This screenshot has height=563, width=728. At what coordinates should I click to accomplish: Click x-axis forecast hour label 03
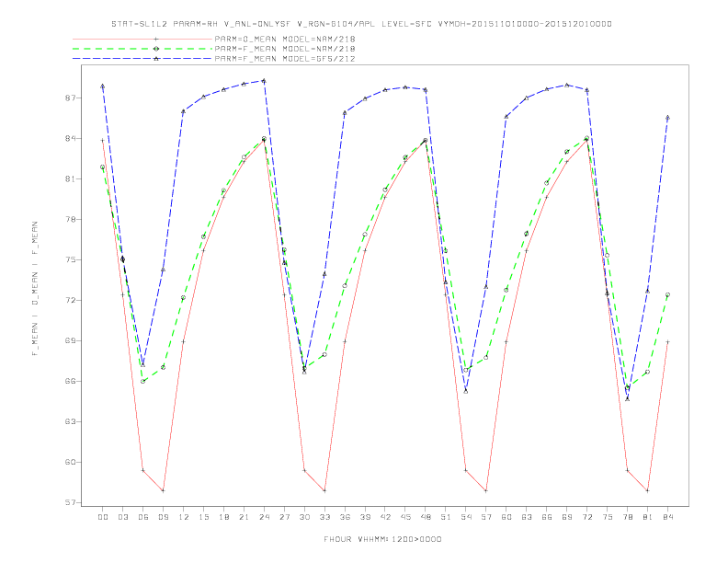click(x=122, y=517)
